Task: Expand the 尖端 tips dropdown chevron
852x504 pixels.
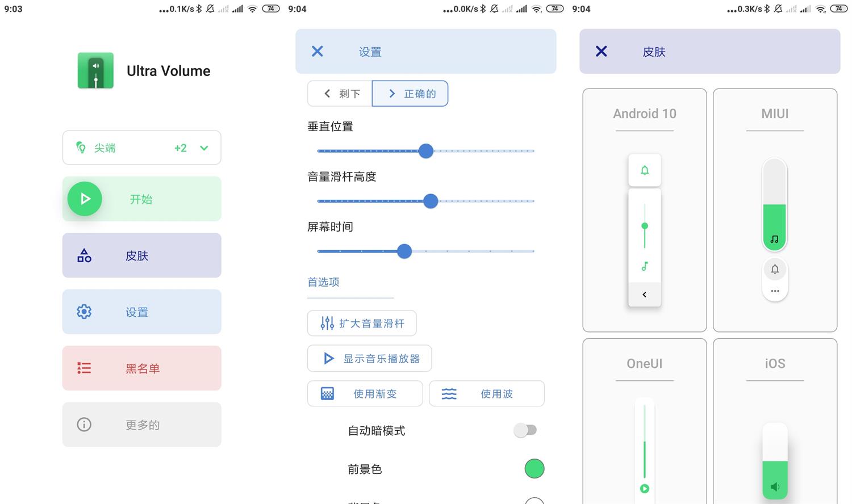Action: click(x=204, y=148)
